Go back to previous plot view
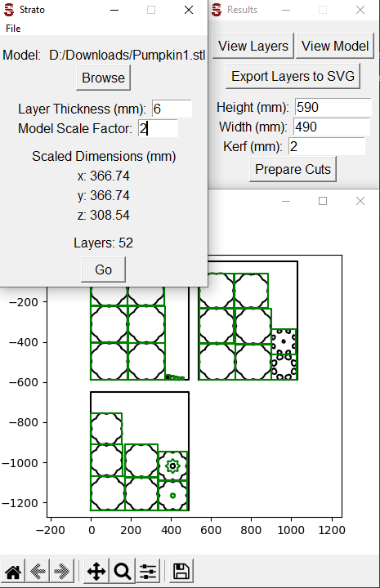This screenshot has width=380, height=588. tap(38, 572)
